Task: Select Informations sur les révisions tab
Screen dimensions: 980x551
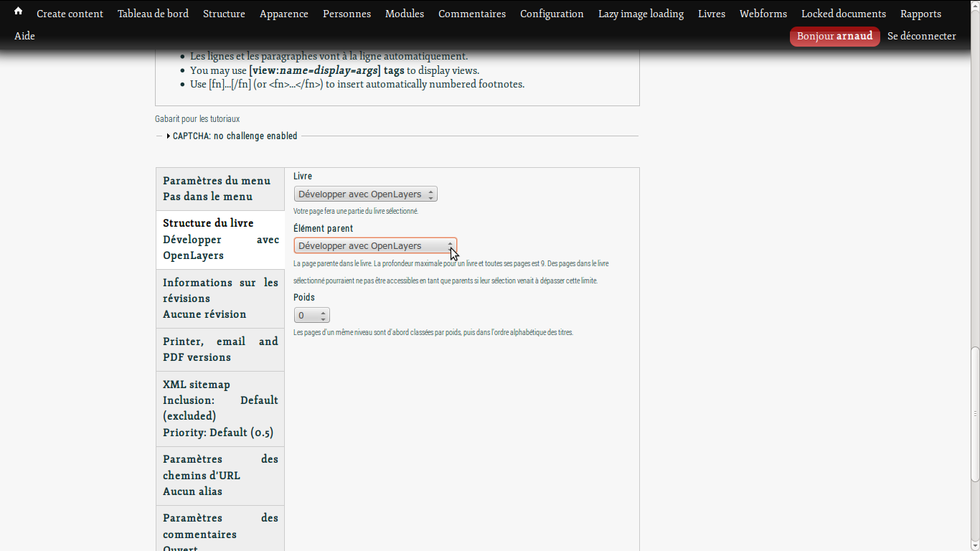Action: 220,298
